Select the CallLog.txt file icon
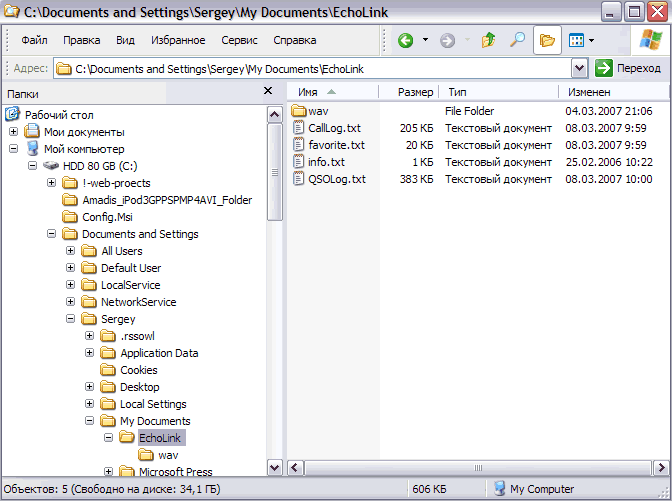Viewport: 672px width, 501px height. [x=298, y=128]
